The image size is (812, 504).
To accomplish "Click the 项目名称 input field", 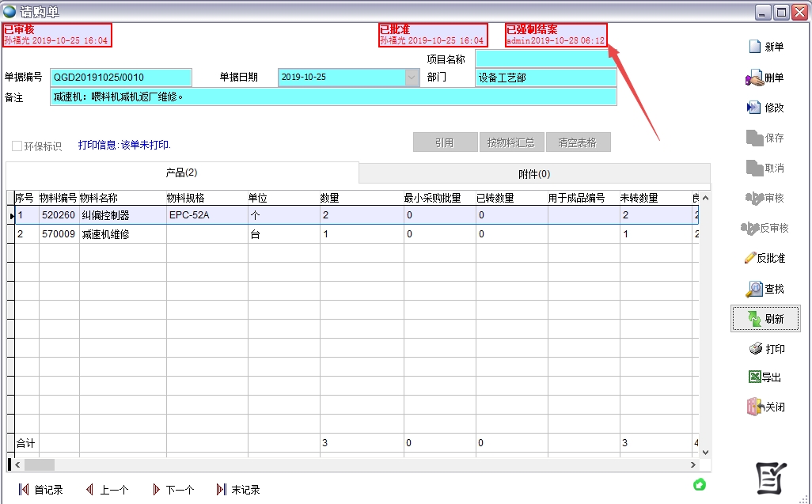I will click(545, 59).
